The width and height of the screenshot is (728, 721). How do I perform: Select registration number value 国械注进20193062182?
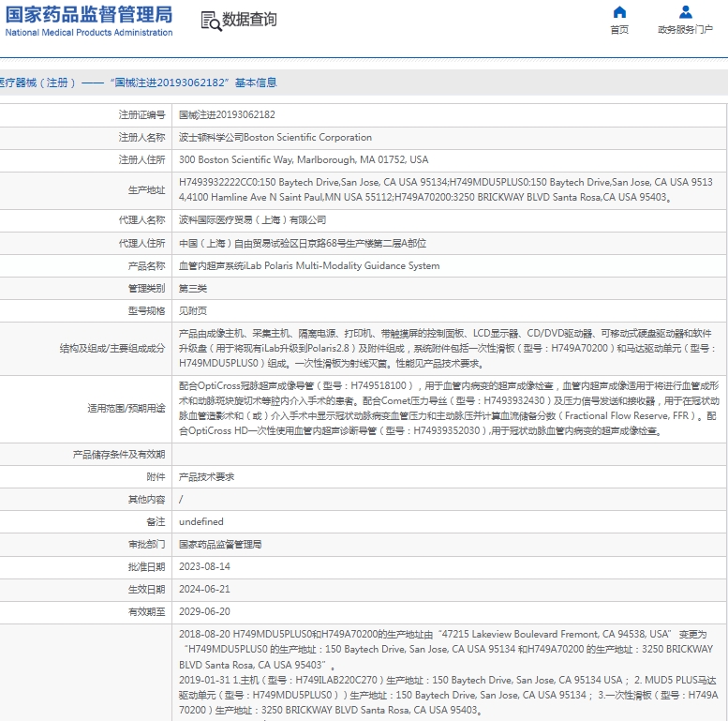click(227, 114)
